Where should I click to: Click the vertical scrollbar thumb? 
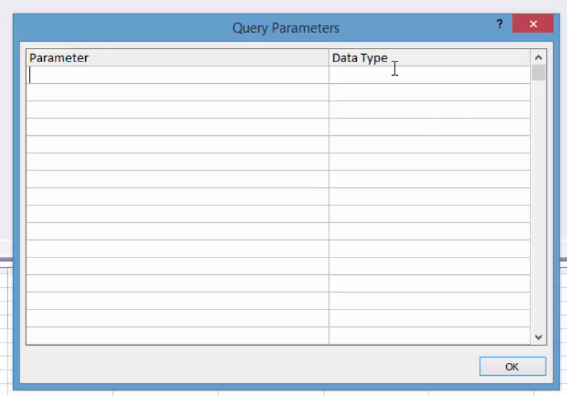click(x=538, y=73)
